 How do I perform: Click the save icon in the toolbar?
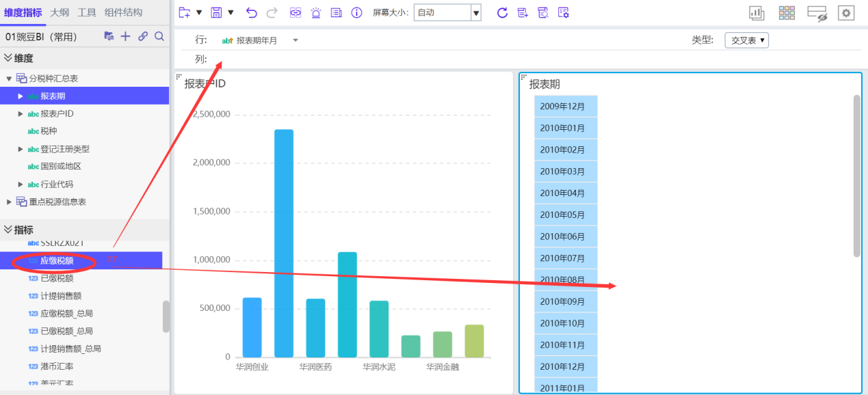coord(216,12)
